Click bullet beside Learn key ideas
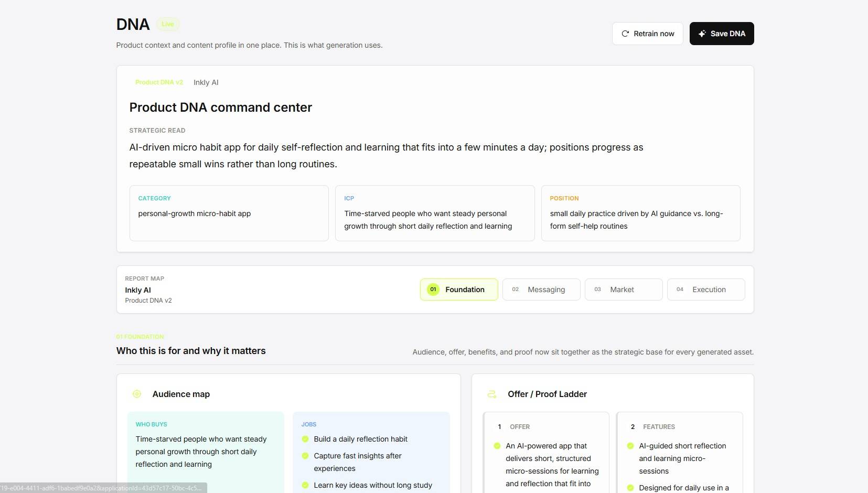 305,485
